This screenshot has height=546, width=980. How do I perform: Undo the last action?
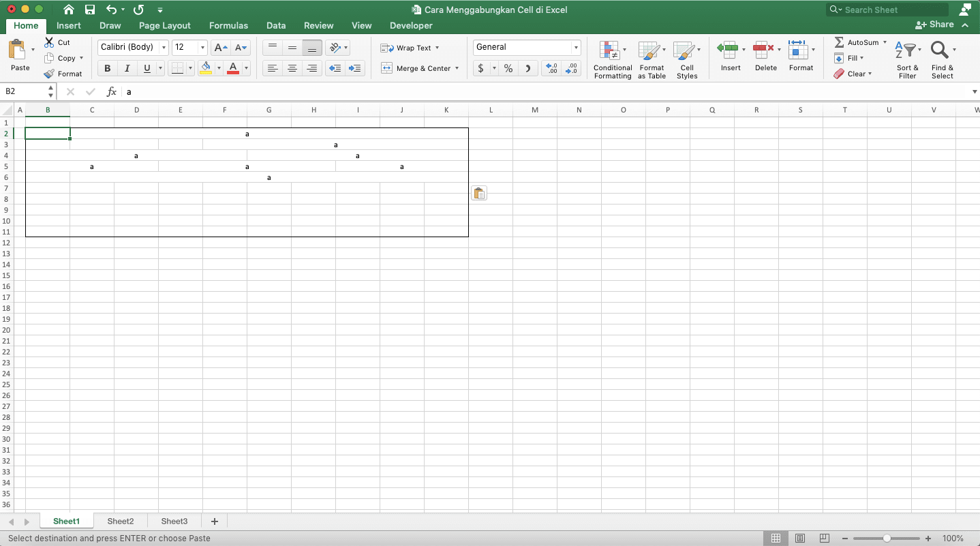pyautogui.click(x=112, y=10)
